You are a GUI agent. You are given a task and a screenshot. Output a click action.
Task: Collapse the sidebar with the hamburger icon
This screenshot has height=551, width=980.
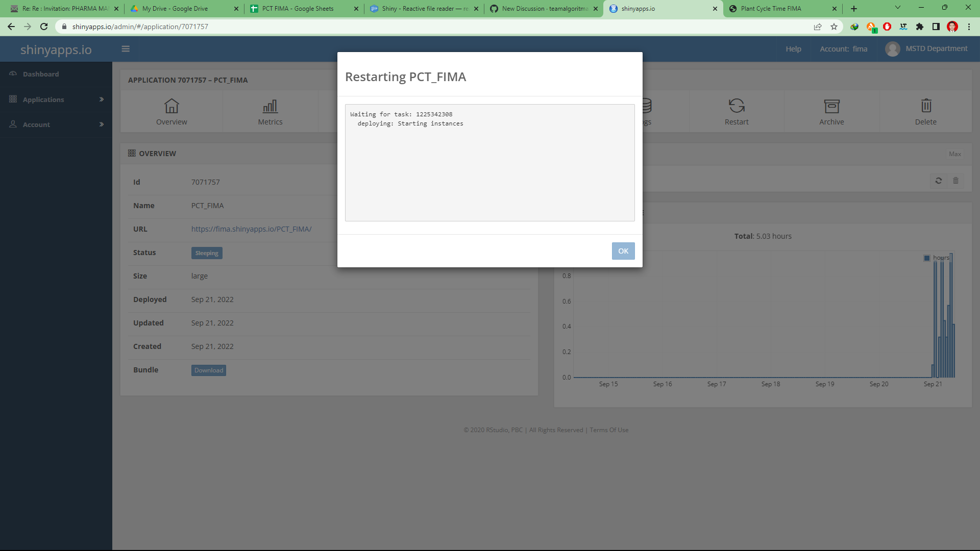coord(126,48)
